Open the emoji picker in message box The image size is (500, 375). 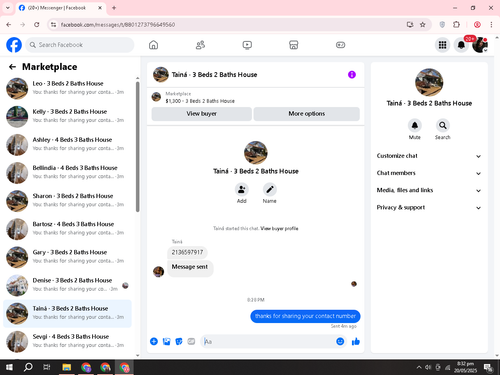point(340,341)
